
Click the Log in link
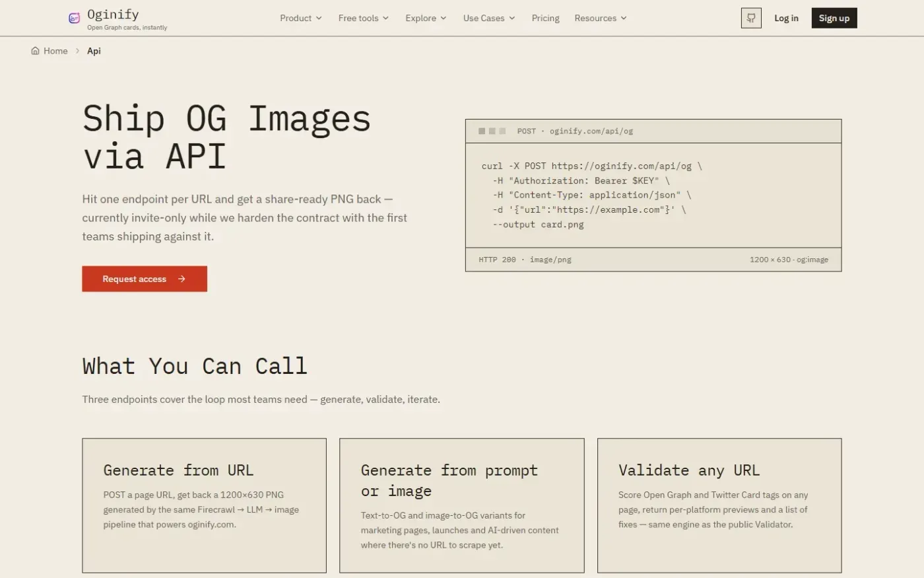(x=786, y=18)
